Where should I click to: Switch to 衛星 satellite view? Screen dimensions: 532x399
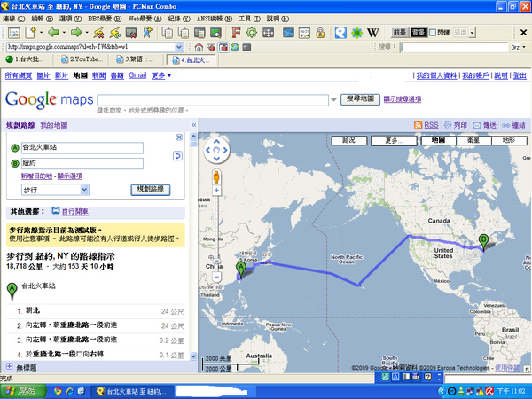click(x=473, y=140)
